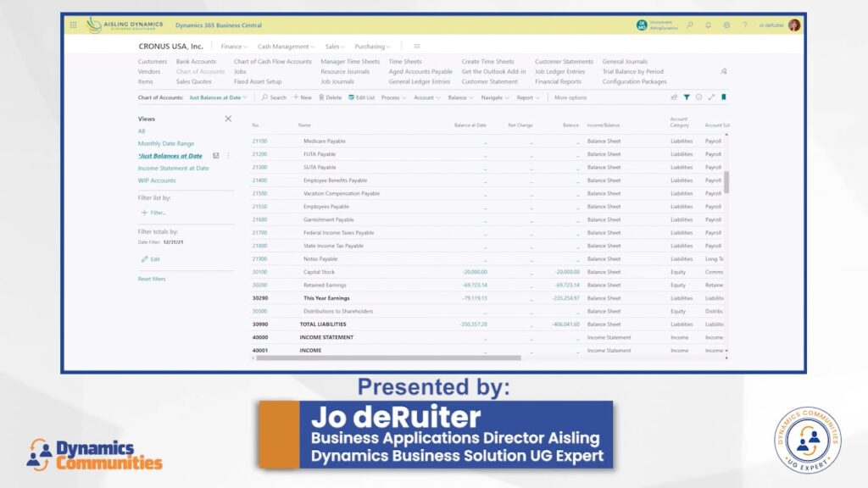This screenshot has height=488, width=868.
Task: Open Configuration Packages
Action: click(x=634, y=81)
